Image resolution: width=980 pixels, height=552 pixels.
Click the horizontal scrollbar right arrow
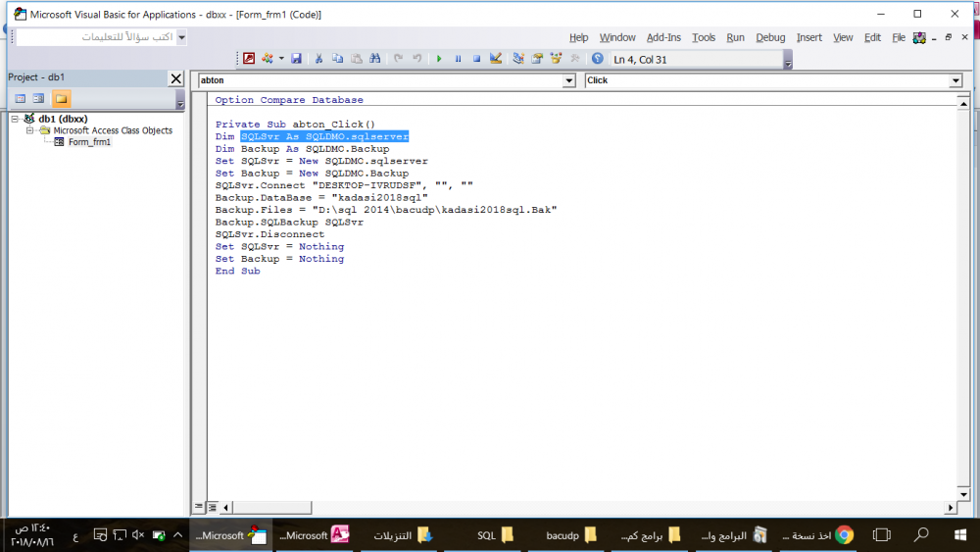coord(951,508)
